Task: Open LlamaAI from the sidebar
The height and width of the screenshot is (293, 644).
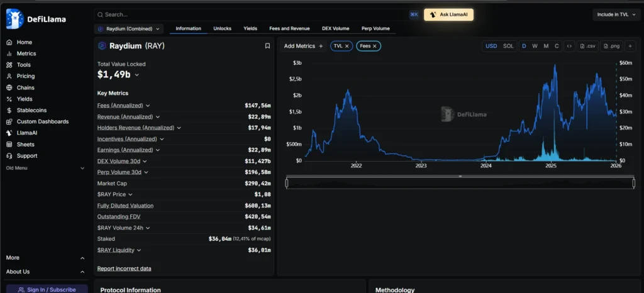Action: pos(26,133)
